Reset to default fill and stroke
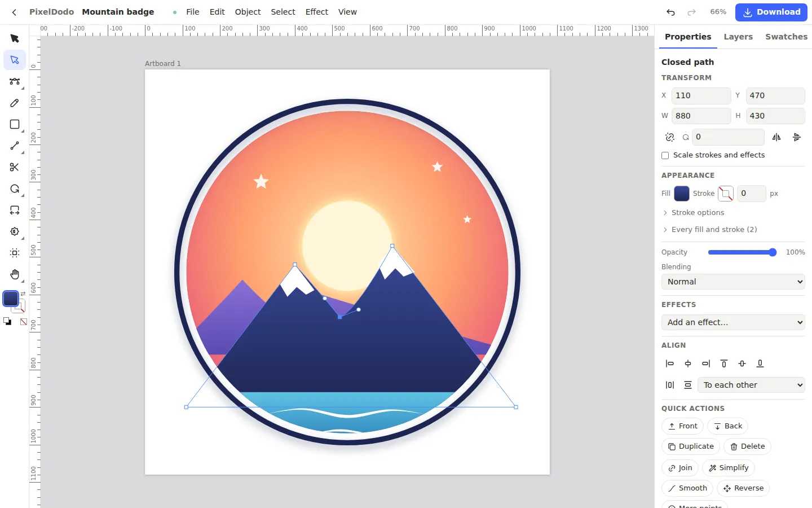812x508 pixels. pos(7,322)
